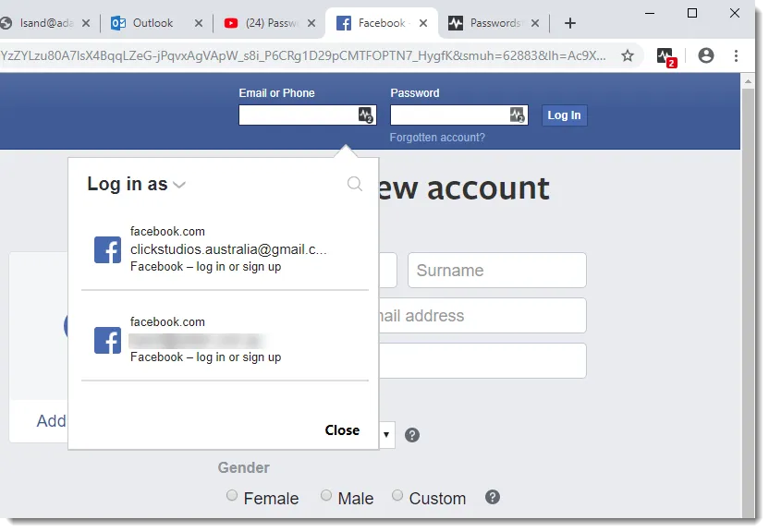Click Passwordstate icon in Password field
The height and width of the screenshot is (532, 769).
pyautogui.click(x=518, y=115)
